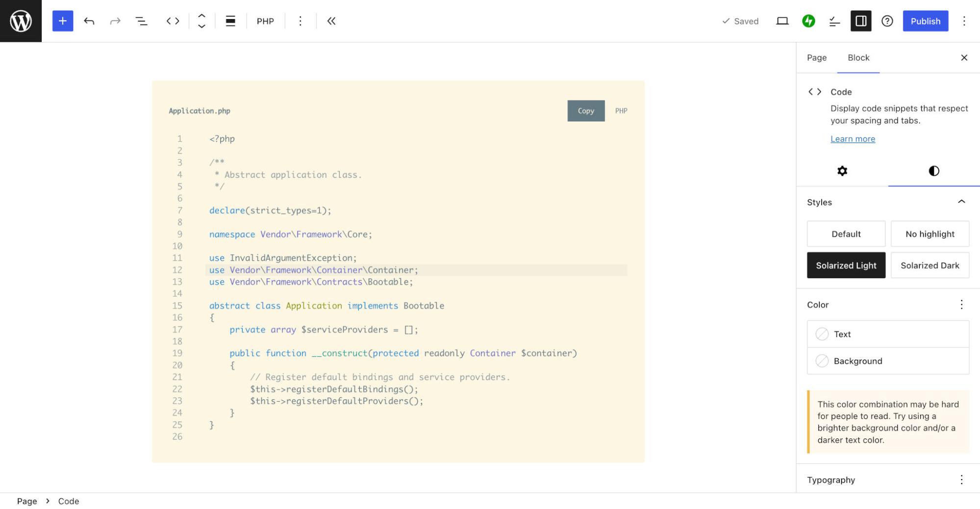Redo the last change

pyautogui.click(x=115, y=21)
